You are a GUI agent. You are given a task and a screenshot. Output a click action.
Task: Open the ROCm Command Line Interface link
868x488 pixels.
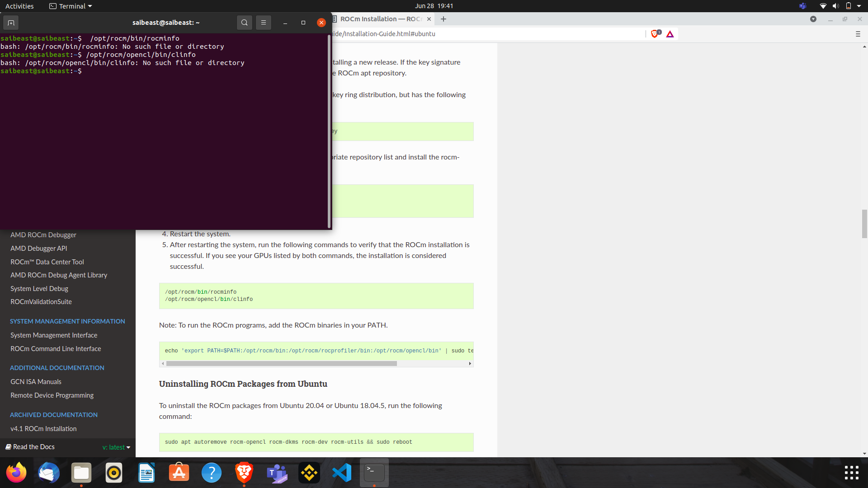(x=56, y=349)
